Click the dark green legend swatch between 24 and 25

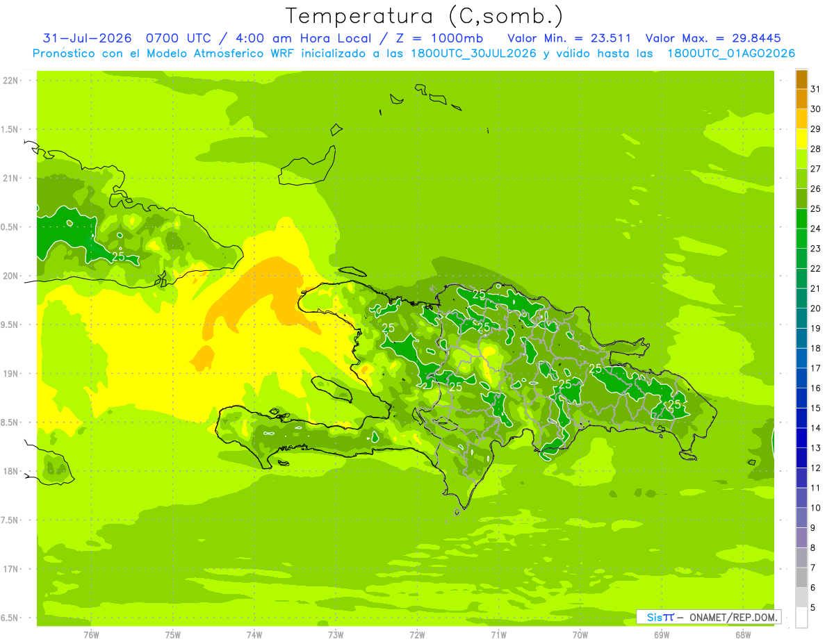801,219
